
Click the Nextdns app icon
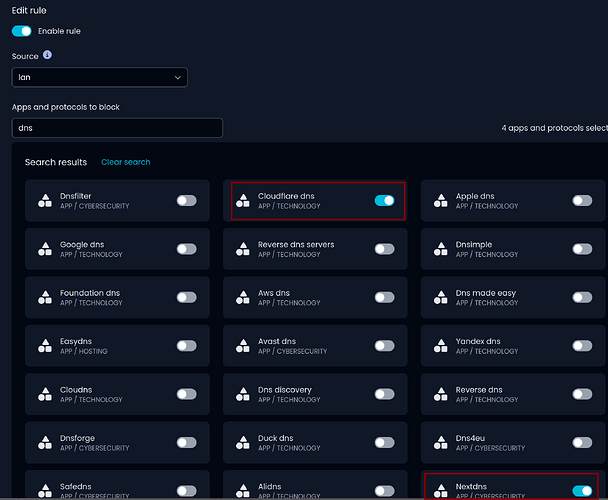[440, 490]
